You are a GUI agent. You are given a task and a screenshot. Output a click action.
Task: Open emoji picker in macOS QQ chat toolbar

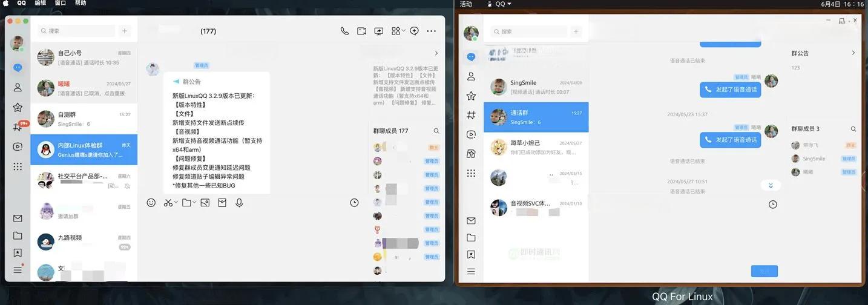pos(151,203)
